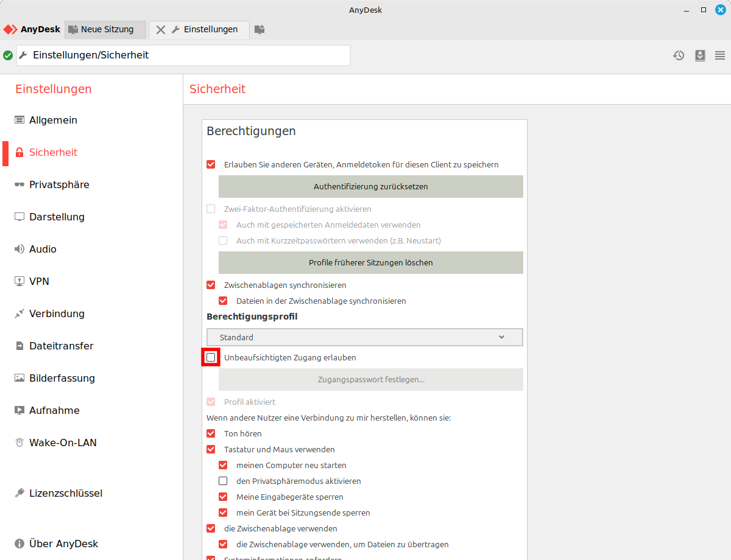Click Profile früherer Sitzungen löschen button

click(371, 262)
